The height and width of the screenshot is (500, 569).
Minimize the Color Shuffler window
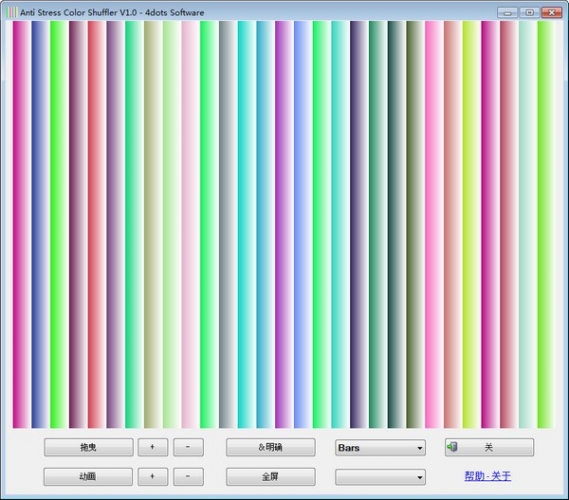click(507, 13)
